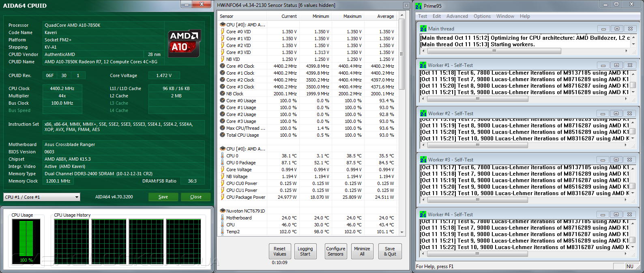Click the Maximum column header in HWiNFO64
The width and height of the screenshot is (644, 273).
point(348,16)
